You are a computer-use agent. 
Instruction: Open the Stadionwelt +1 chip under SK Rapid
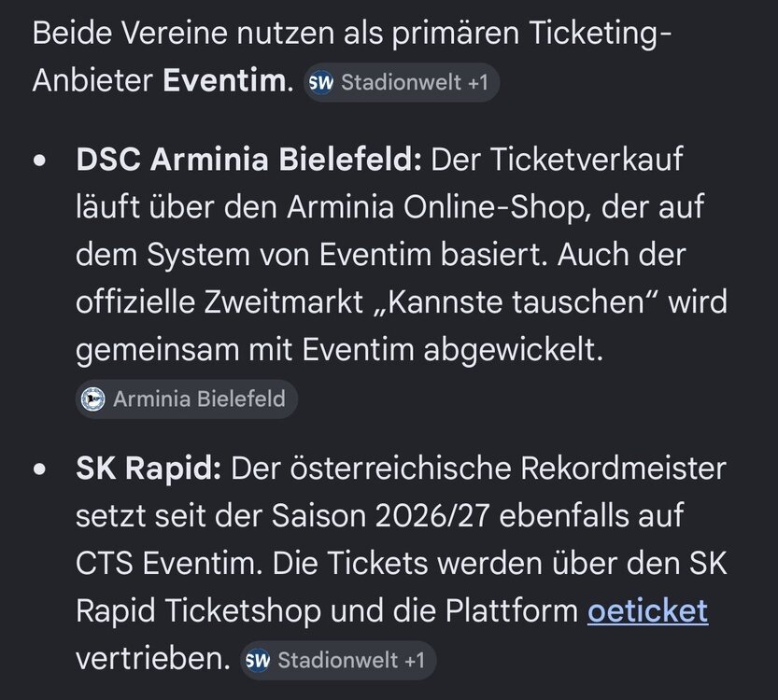click(x=338, y=660)
